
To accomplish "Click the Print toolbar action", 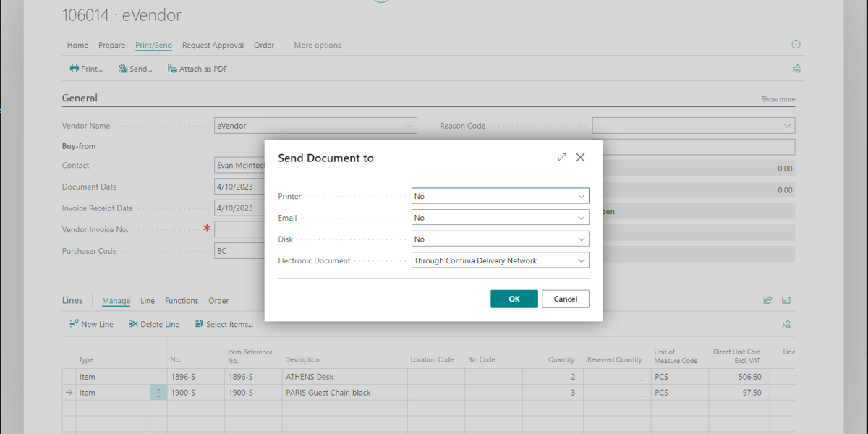I will pos(86,69).
